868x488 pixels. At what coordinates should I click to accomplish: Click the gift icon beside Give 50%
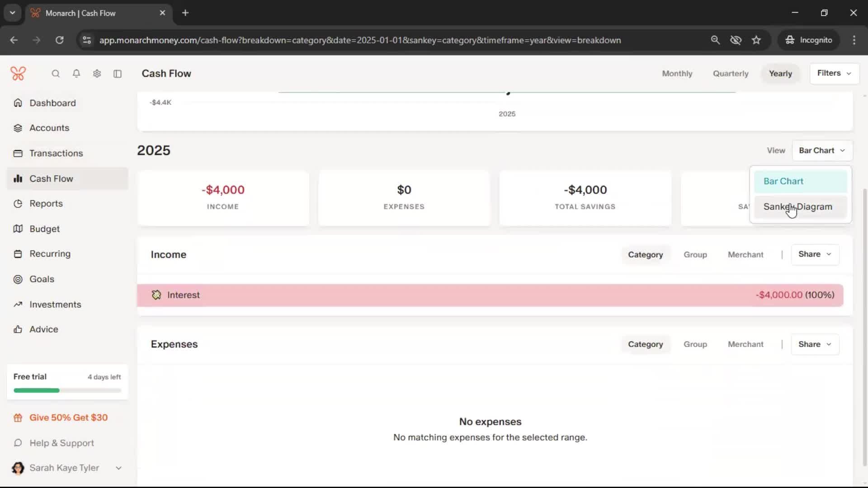[18, 418]
